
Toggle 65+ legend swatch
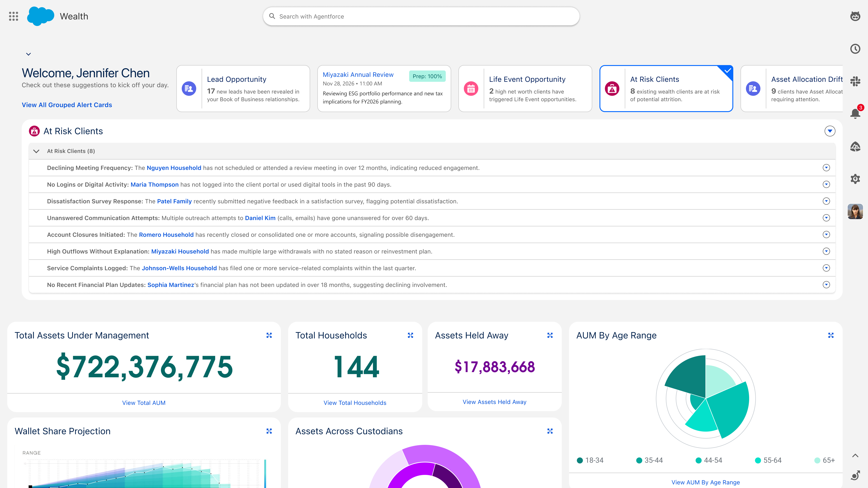[817, 460]
